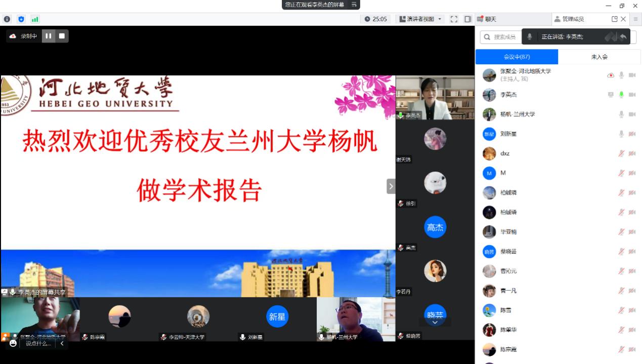Stop the recording with the square button

point(62,36)
